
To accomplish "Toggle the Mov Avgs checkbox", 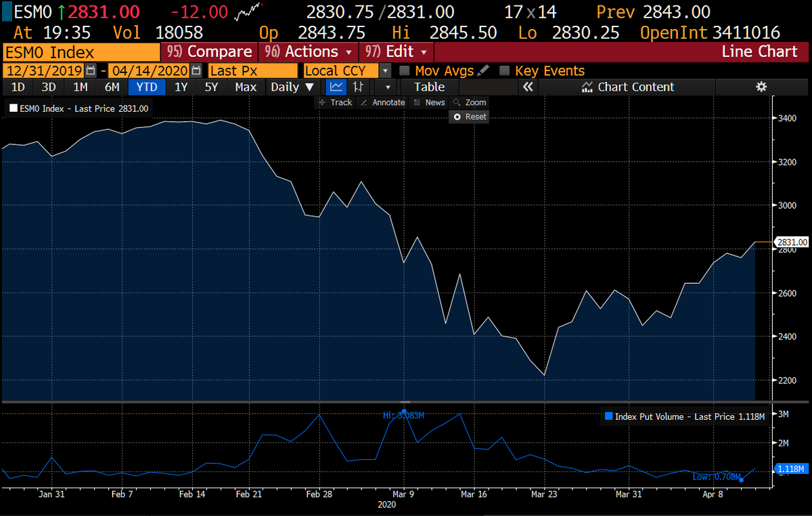I will (x=405, y=70).
